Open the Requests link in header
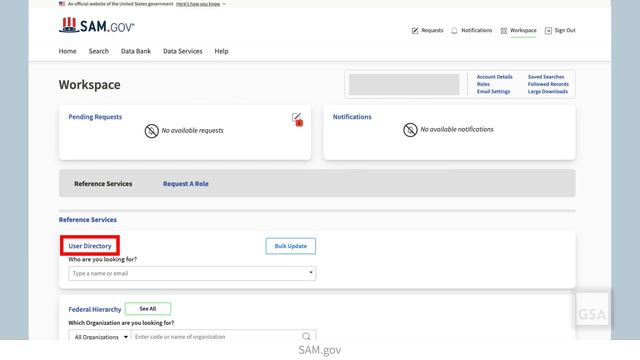640x360 pixels. (432, 30)
